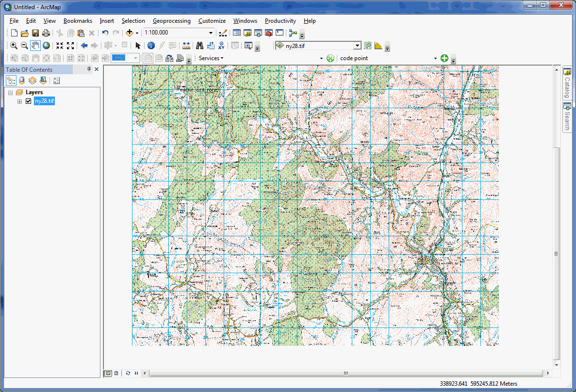Click the green globe services icon

click(x=330, y=58)
